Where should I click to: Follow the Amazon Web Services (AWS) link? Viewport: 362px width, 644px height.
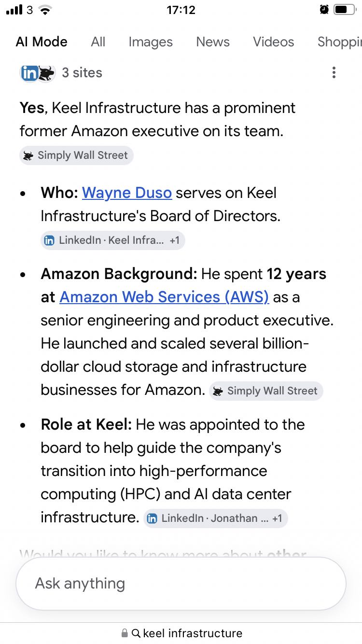[x=164, y=297]
